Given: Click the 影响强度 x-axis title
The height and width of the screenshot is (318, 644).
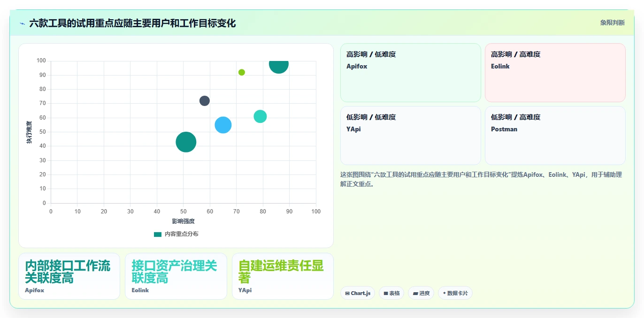Looking at the screenshot, I should coord(183,221).
